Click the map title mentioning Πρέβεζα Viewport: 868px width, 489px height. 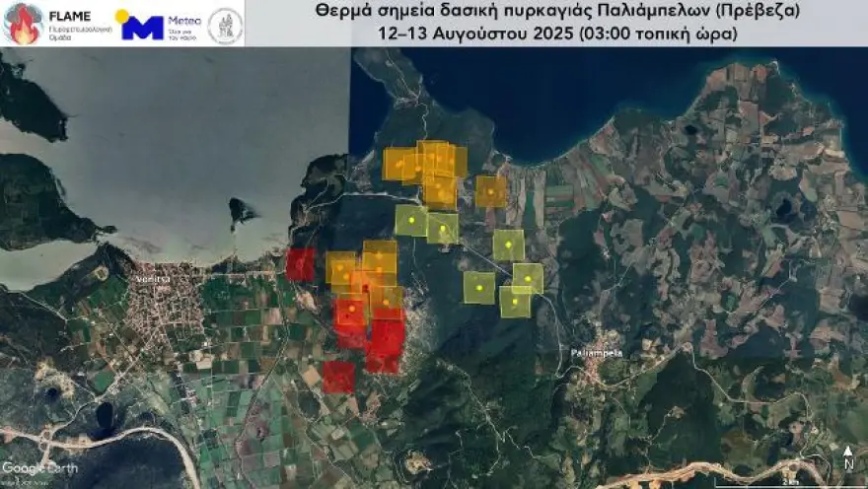click(557, 11)
